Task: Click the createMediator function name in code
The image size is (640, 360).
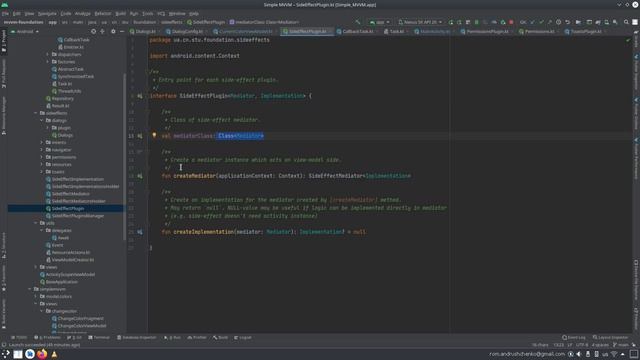Action: coord(194,176)
